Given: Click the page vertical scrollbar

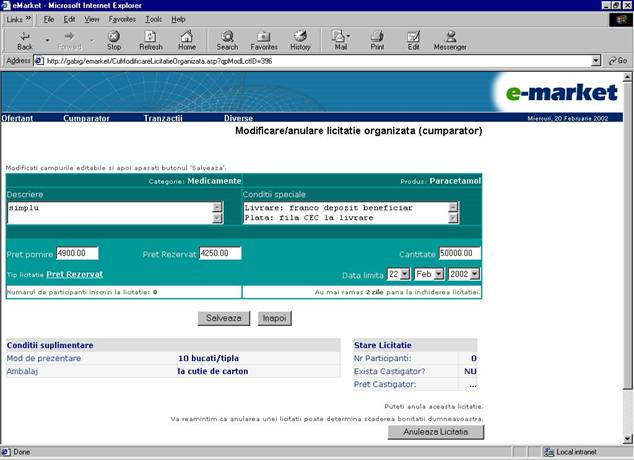Looking at the screenshot, I should 626,250.
